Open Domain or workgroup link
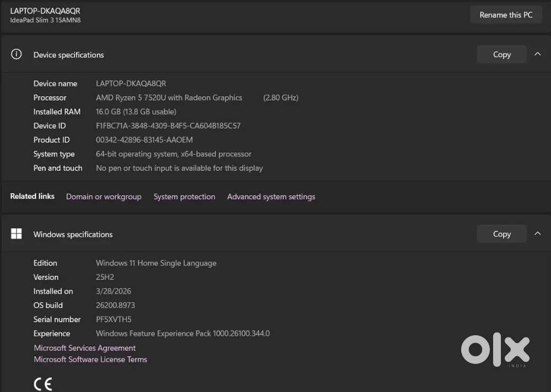The image size is (551, 392). point(104,197)
